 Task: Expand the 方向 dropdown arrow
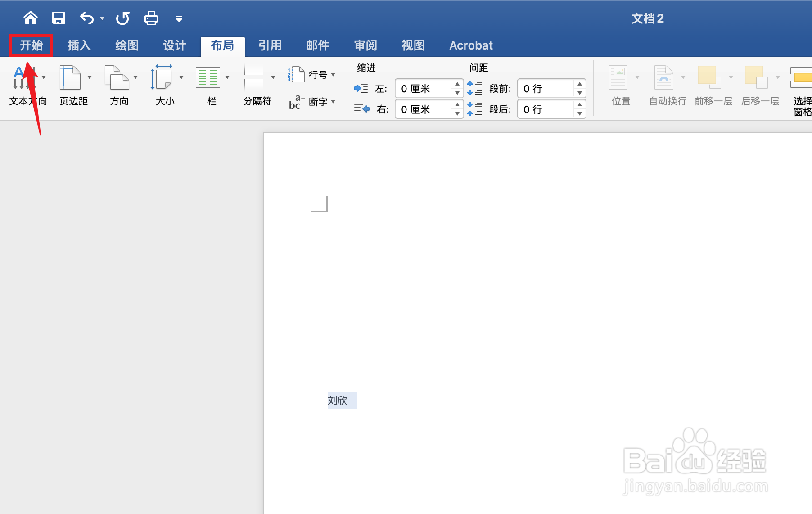point(135,77)
